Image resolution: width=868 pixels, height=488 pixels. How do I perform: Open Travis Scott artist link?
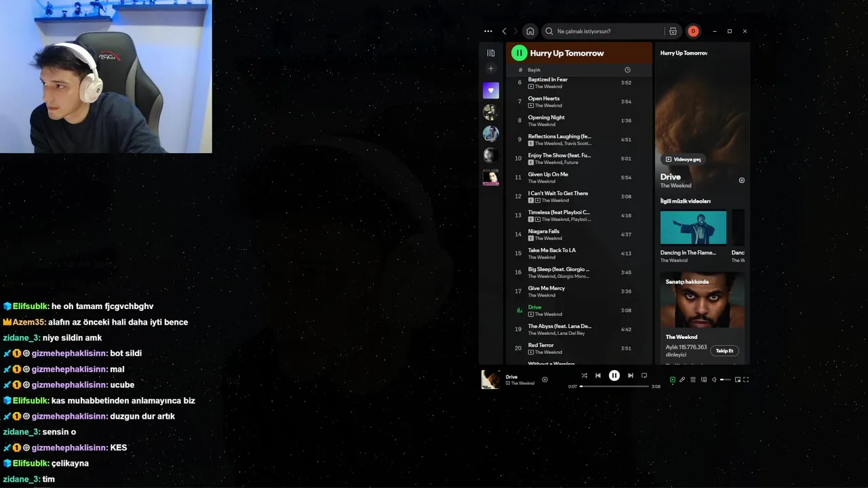pyautogui.click(x=578, y=144)
